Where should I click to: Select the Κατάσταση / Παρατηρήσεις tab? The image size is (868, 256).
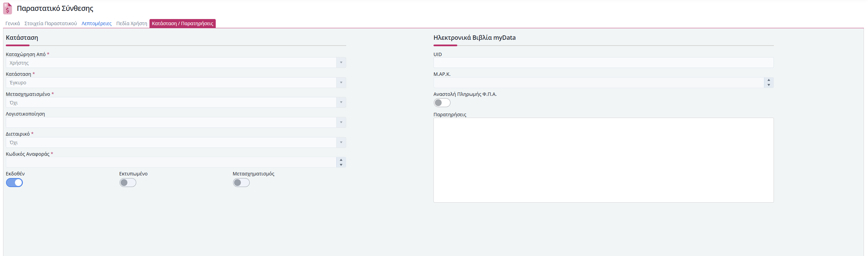click(182, 23)
